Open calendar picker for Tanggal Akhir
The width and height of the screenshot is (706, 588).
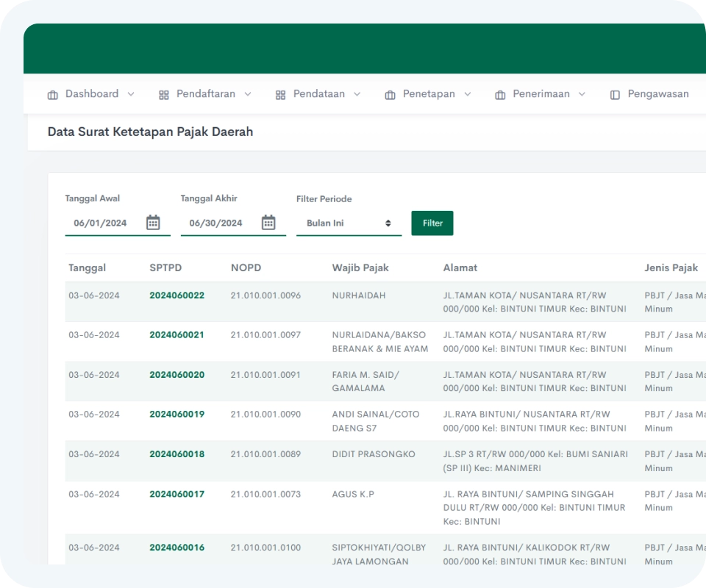click(x=268, y=222)
